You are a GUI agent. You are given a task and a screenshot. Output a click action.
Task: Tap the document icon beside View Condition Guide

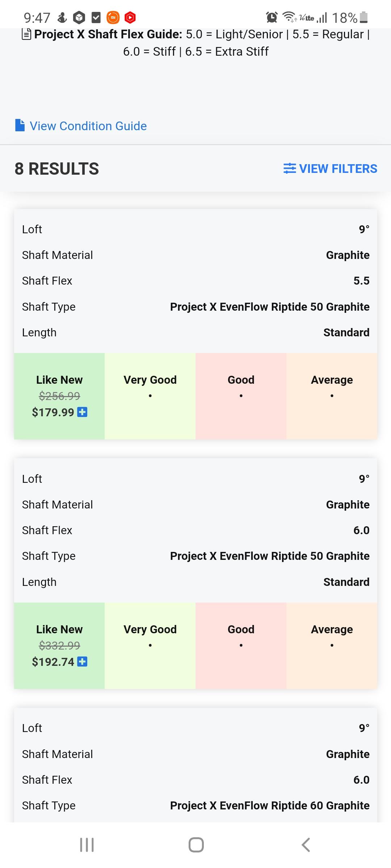pos(20,125)
